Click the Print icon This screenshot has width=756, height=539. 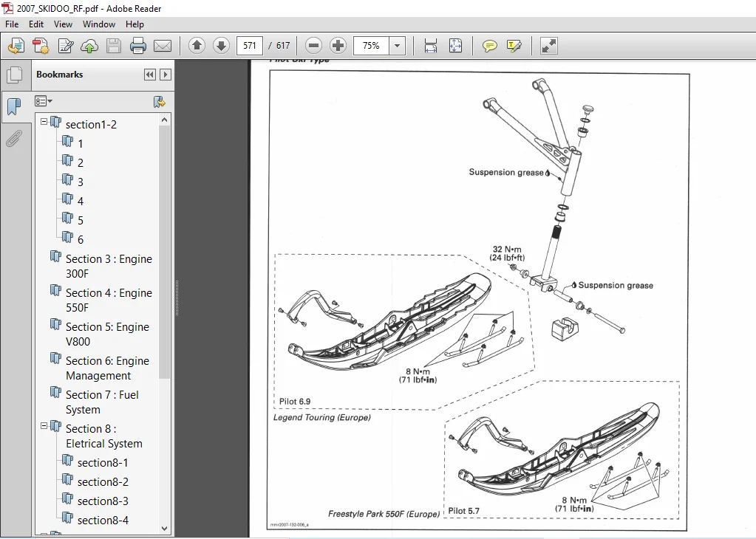(x=138, y=46)
